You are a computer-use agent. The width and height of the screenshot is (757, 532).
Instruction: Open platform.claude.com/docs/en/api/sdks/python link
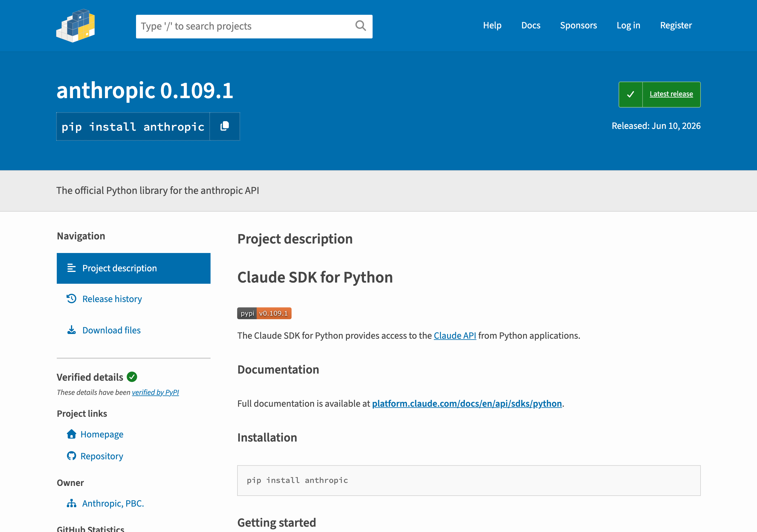467,403
